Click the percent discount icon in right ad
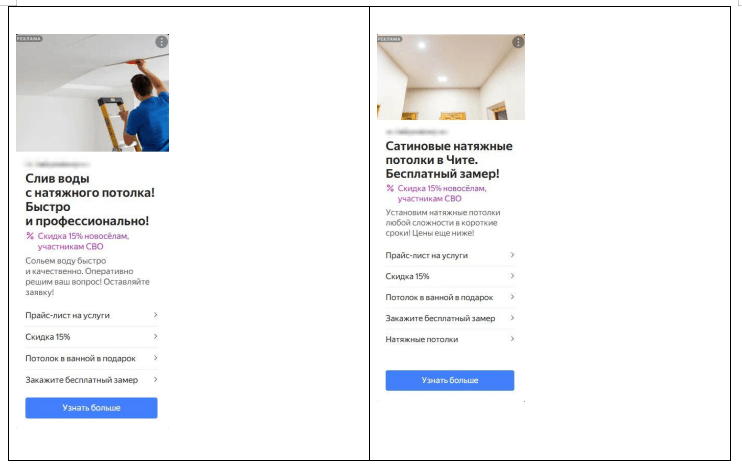The height and width of the screenshot is (470, 742). [x=390, y=188]
